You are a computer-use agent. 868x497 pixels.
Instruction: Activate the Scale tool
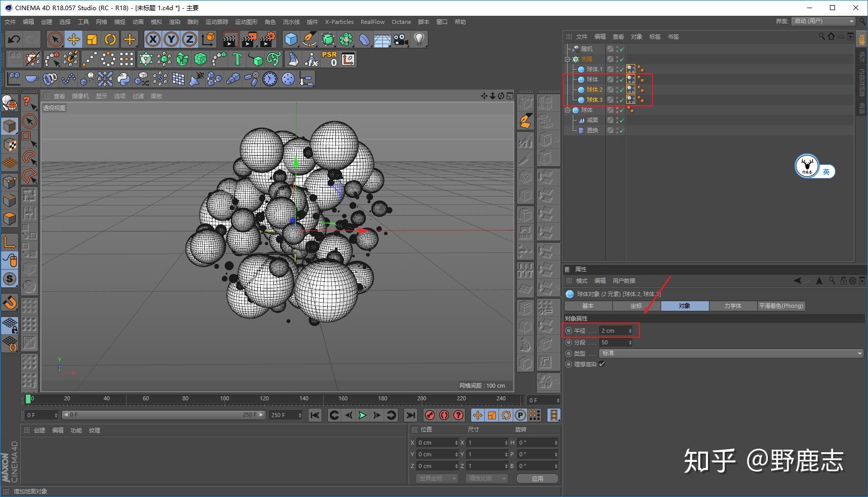91,39
